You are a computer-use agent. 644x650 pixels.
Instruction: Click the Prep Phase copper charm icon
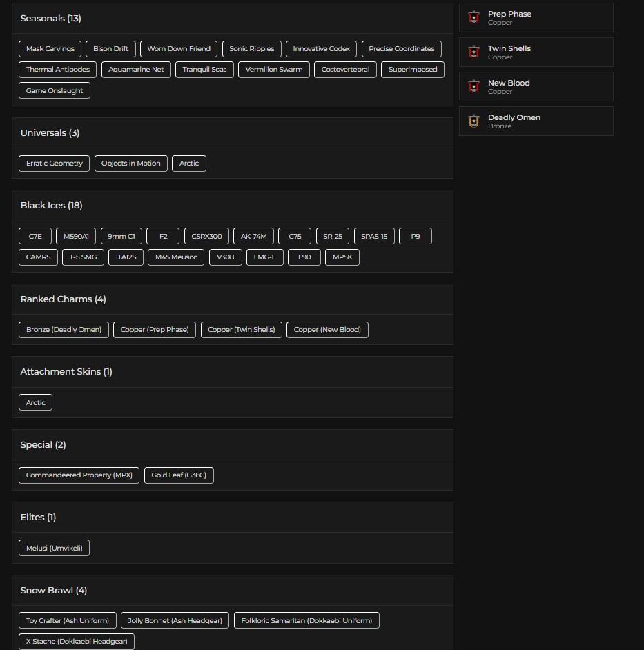coord(474,18)
